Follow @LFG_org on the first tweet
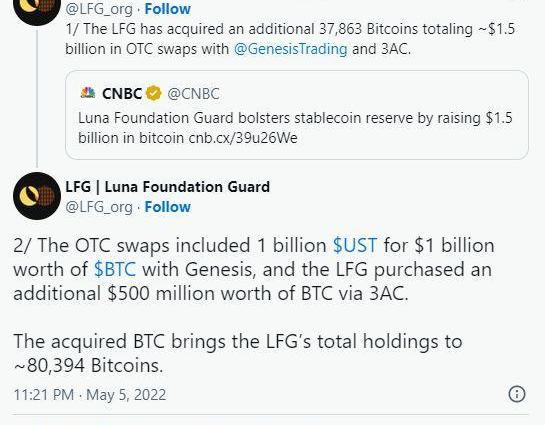Viewport: 545px width, 425px height. pyautogui.click(x=168, y=9)
